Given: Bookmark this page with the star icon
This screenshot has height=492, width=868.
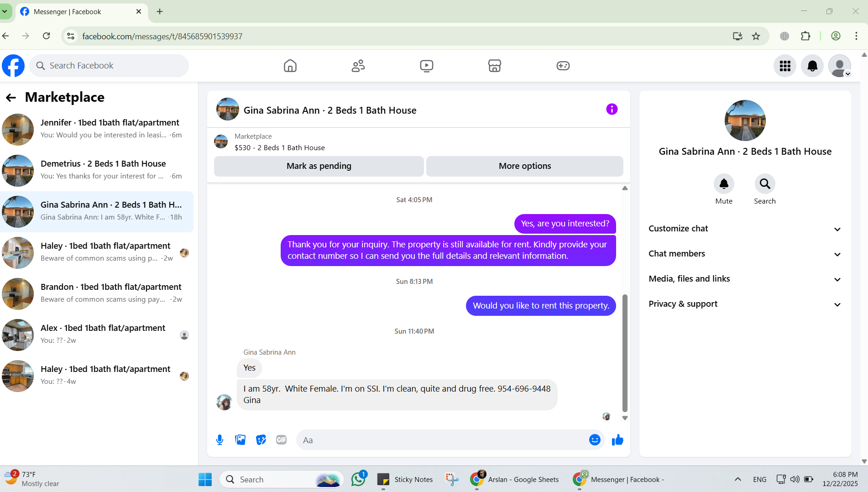Looking at the screenshot, I should 756,36.
